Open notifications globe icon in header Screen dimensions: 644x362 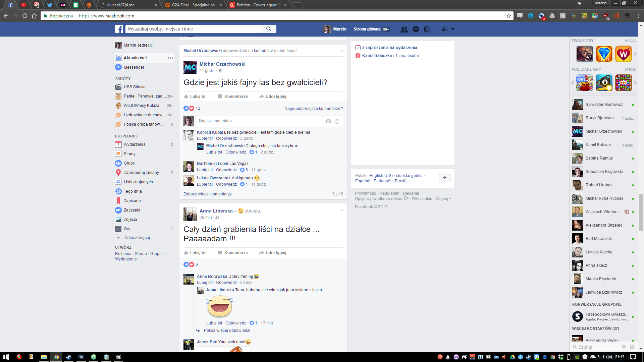427,29
